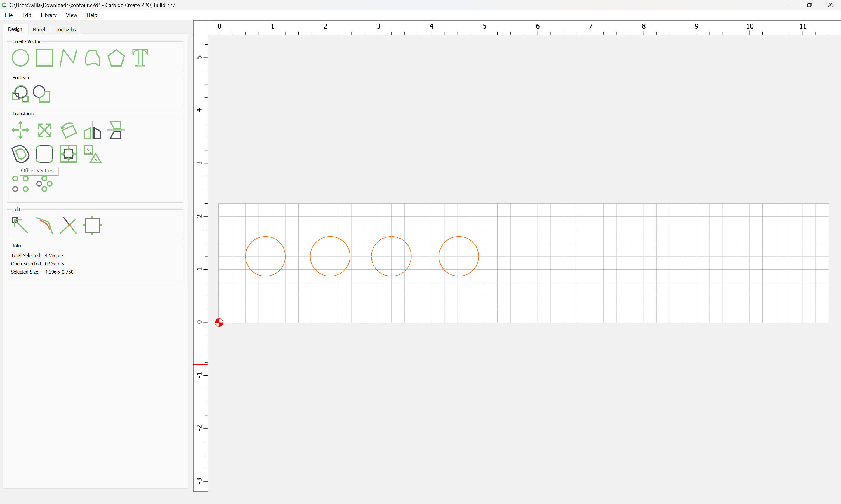Open the Linear Array tool

[x=20, y=184]
